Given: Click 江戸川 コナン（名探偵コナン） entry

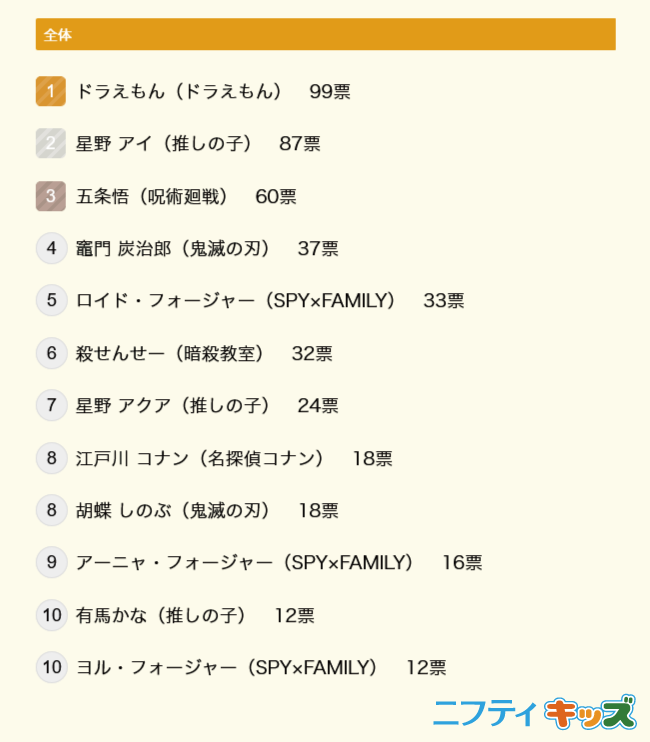Looking at the screenshot, I should (x=200, y=459).
